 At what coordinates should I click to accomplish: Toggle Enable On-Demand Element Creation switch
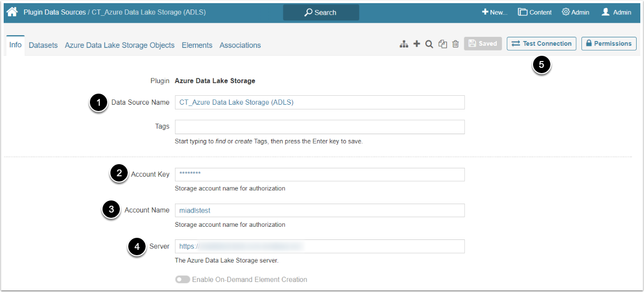(183, 279)
